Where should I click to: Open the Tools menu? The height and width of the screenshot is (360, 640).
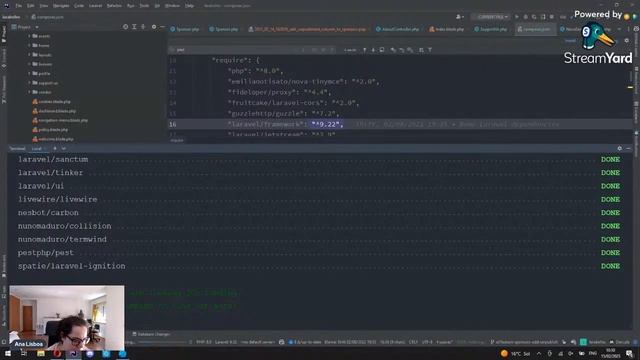pos(144,6)
